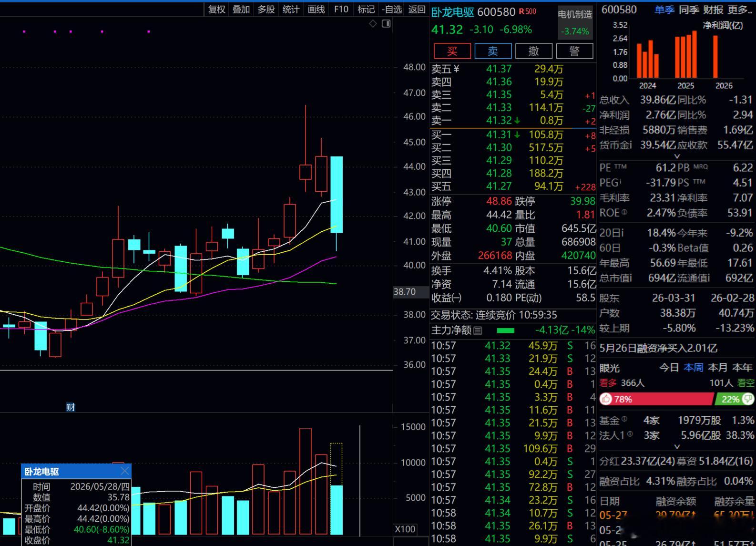Open the 复权 menu in toolbar

216,9
